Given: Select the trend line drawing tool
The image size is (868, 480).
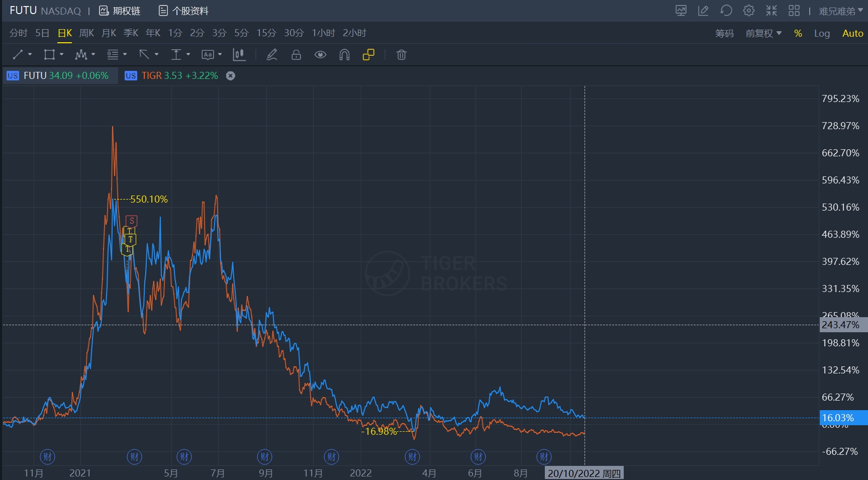Looking at the screenshot, I should 18,54.
